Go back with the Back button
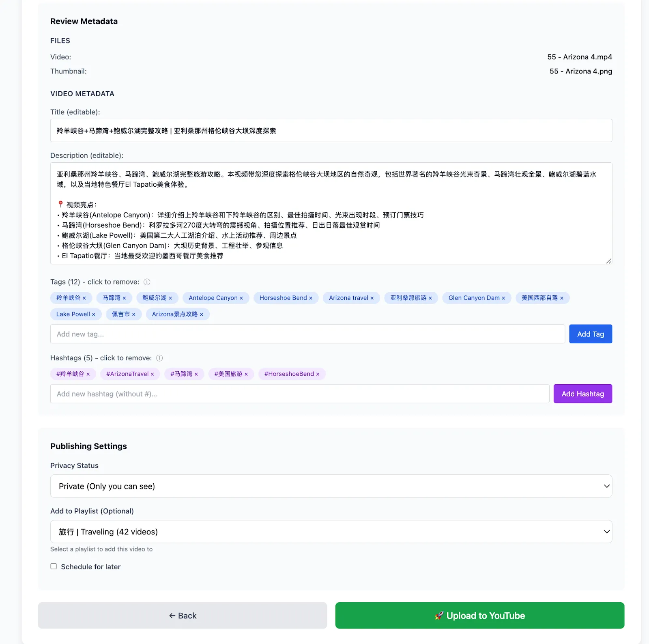 183,616
